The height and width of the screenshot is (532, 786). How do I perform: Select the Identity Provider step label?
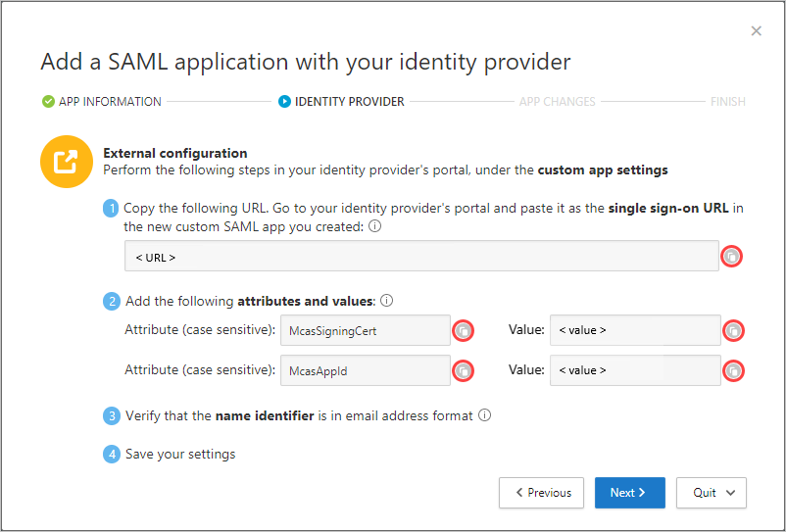click(x=350, y=102)
